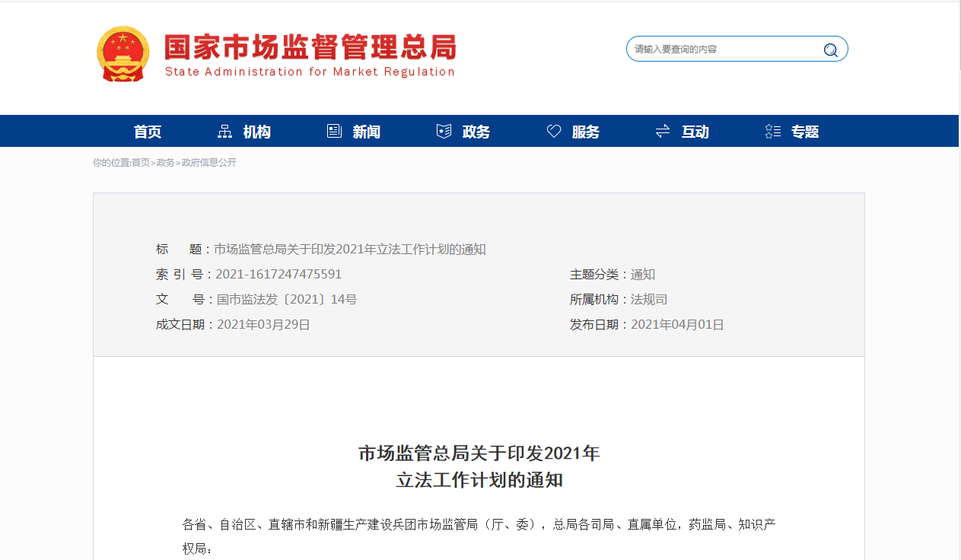Click the 政务 breadcrumb link

tap(166, 163)
